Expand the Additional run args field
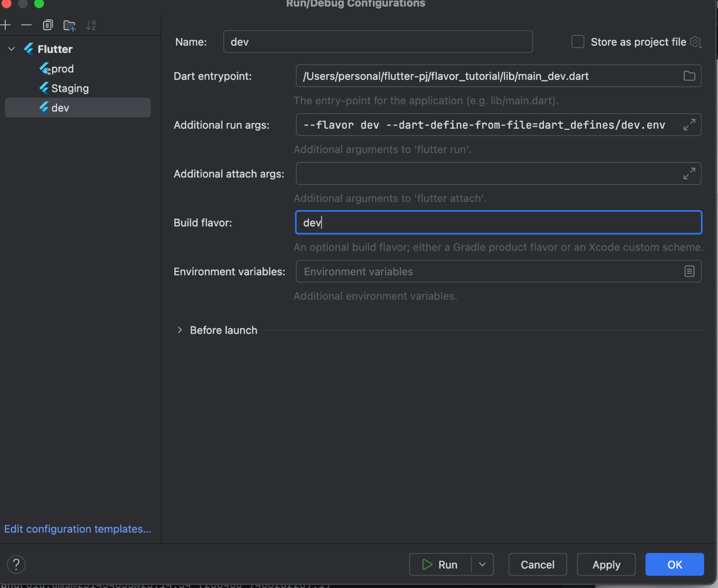 [x=689, y=125]
